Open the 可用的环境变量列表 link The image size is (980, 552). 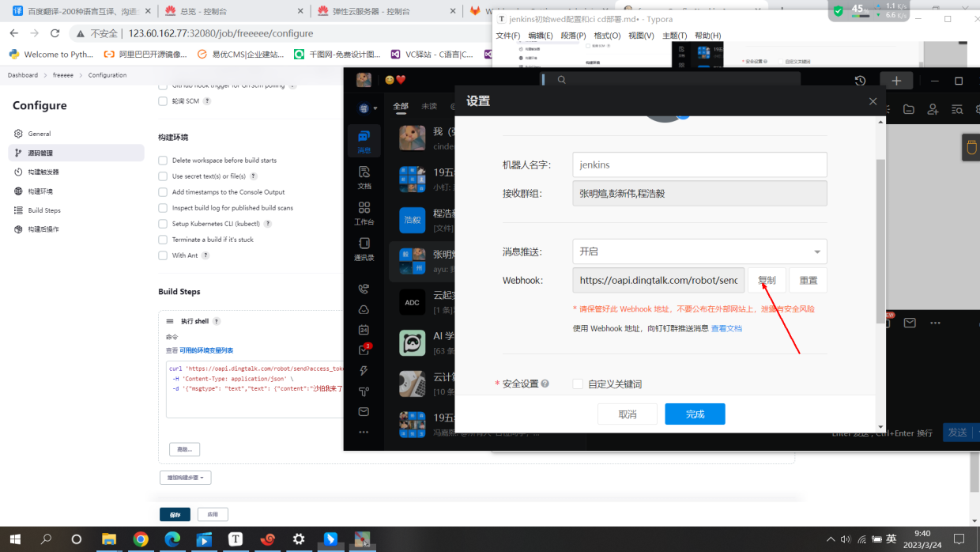(206, 350)
